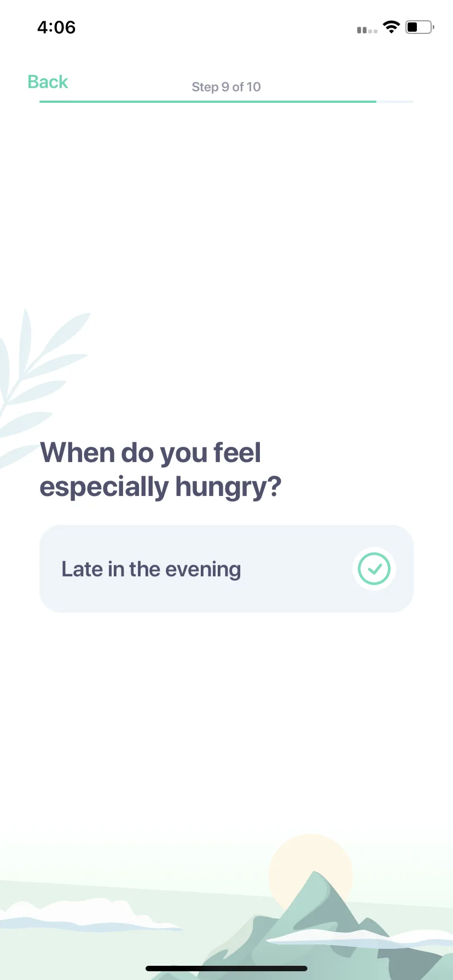
Task: Click the "When do you feel especially hungry?" heading
Action: [x=160, y=470]
